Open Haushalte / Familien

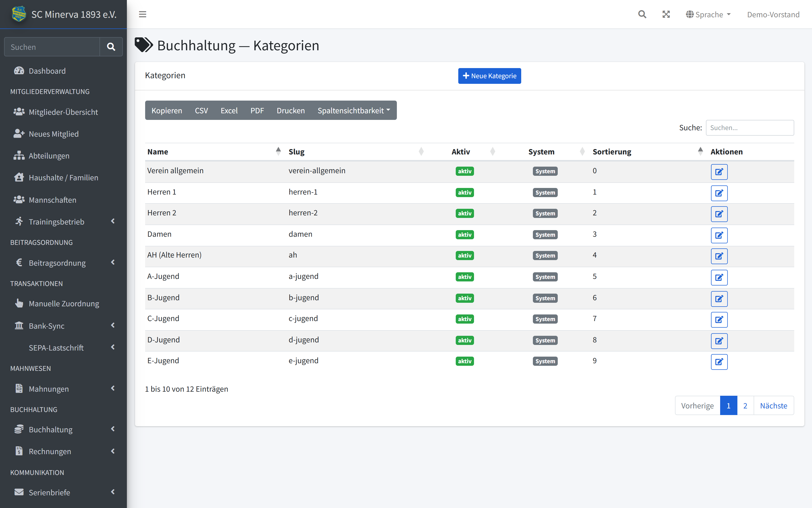click(63, 177)
